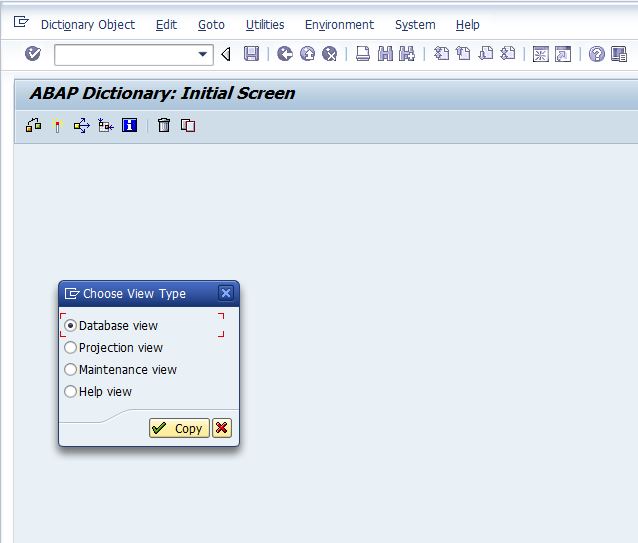Screen dimensions: 638x543
Task: Click the green Back arrow icon
Action: point(285,54)
